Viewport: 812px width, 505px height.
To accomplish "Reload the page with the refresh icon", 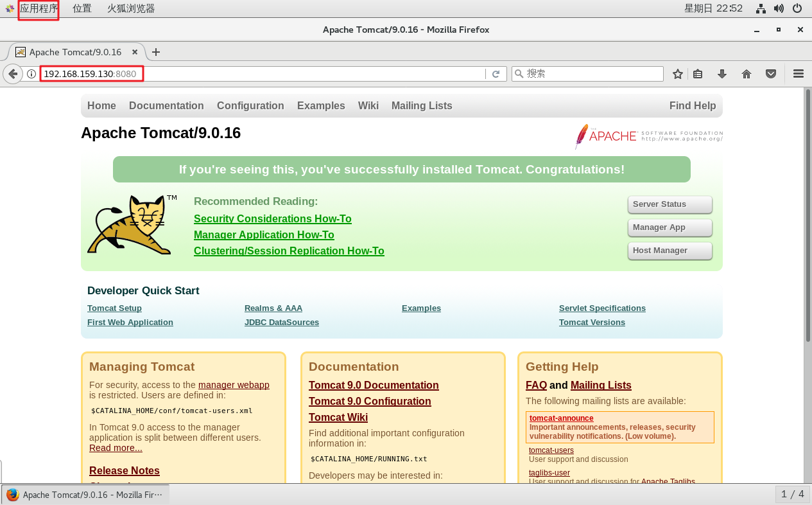I will click(496, 74).
